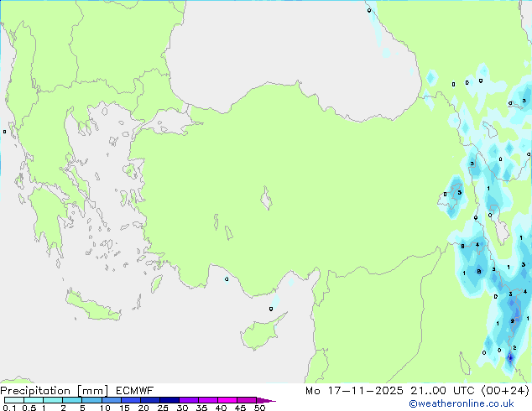532x411 pixels.
Task: Select the 30–35 mm purple legend swatch
Action: tap(188, 400)
